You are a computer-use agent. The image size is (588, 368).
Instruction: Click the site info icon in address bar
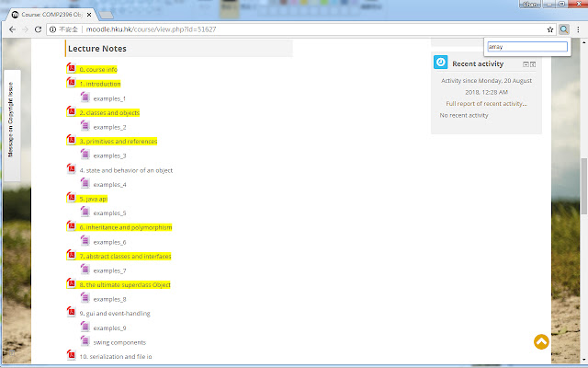pyautogui.click(x=53, y=29)
